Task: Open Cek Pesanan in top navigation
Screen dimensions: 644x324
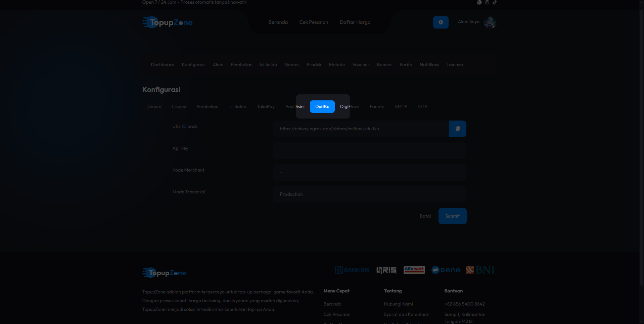Action: tap(314, 22)
